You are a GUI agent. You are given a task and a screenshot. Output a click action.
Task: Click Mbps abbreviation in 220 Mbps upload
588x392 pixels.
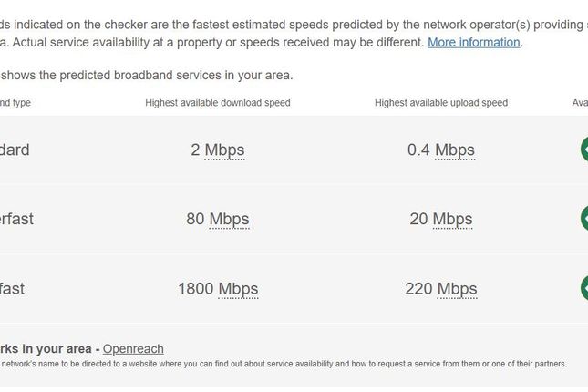[x=457, y=289]
